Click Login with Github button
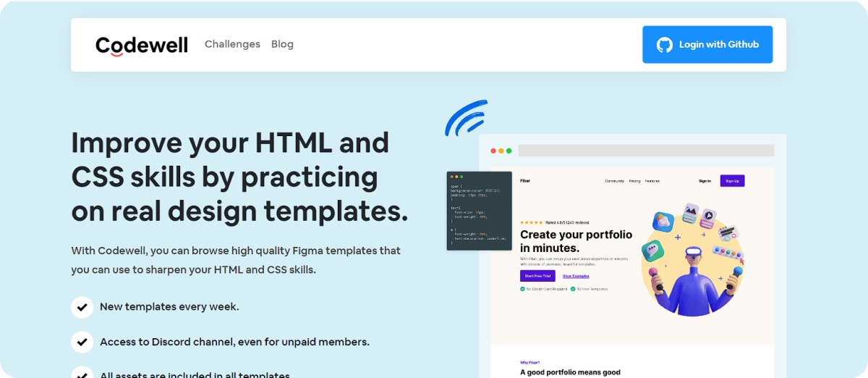868x378 pixels. 707,45
